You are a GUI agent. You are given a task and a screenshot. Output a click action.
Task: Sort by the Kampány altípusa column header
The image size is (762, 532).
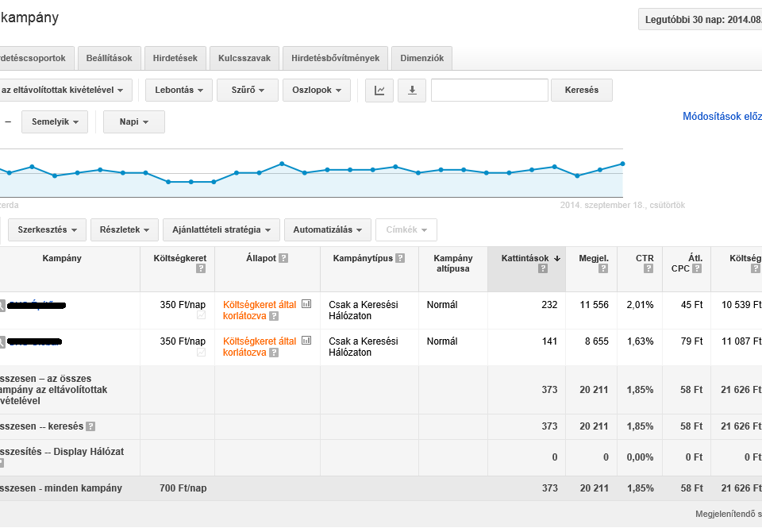coord(453,263)
